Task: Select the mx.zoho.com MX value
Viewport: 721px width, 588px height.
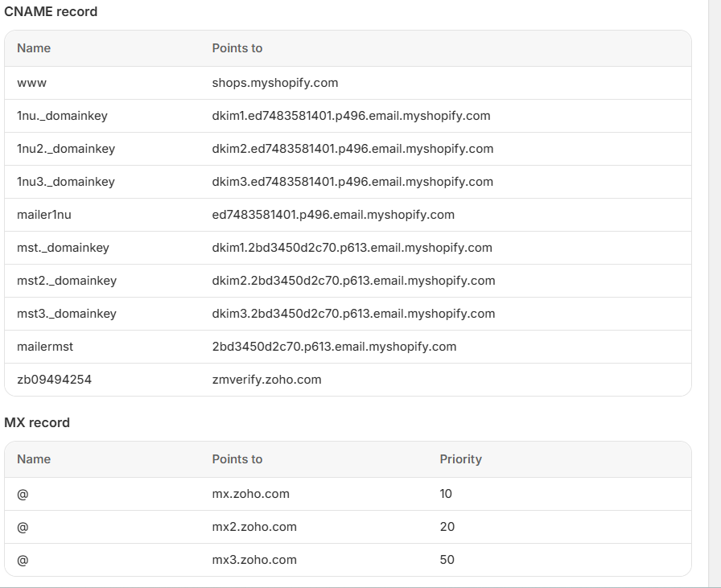Action: tap(250, 494)
